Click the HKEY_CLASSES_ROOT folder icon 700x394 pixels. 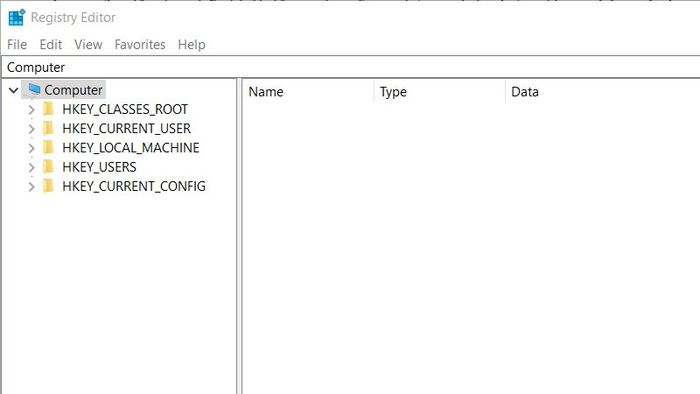pyautogui.click(x=48, y=108)
